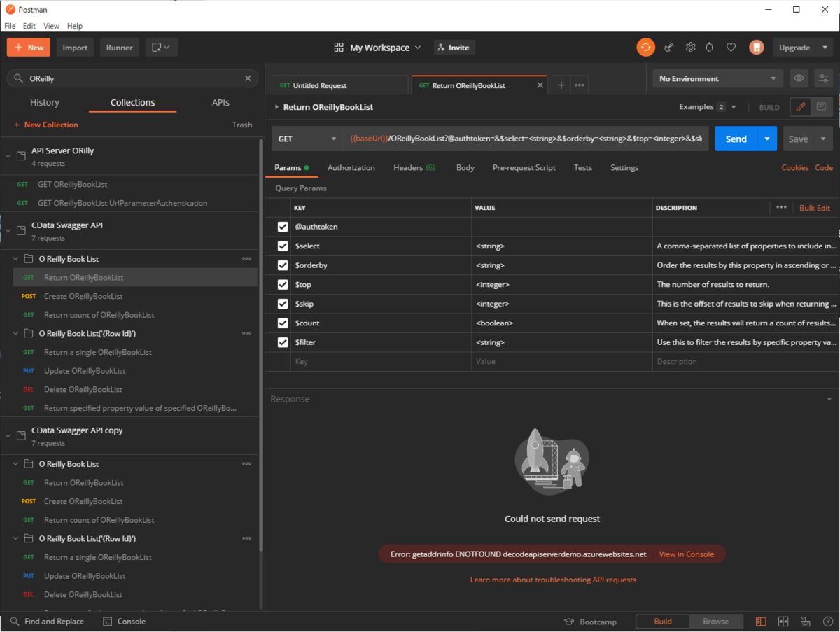Image resolution: width=840 pixels, height=632 pixels.
Task: Uncheck the $select parameter checkbox
Action: pos(283,246)
